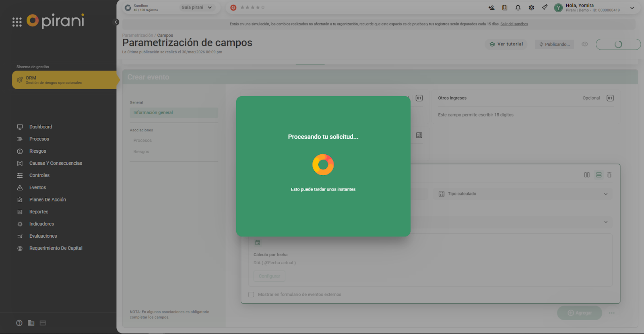This screenshot has width=644, height=334.
Task: Click the 'Ver tutorial' button
Action: [506, 44]
